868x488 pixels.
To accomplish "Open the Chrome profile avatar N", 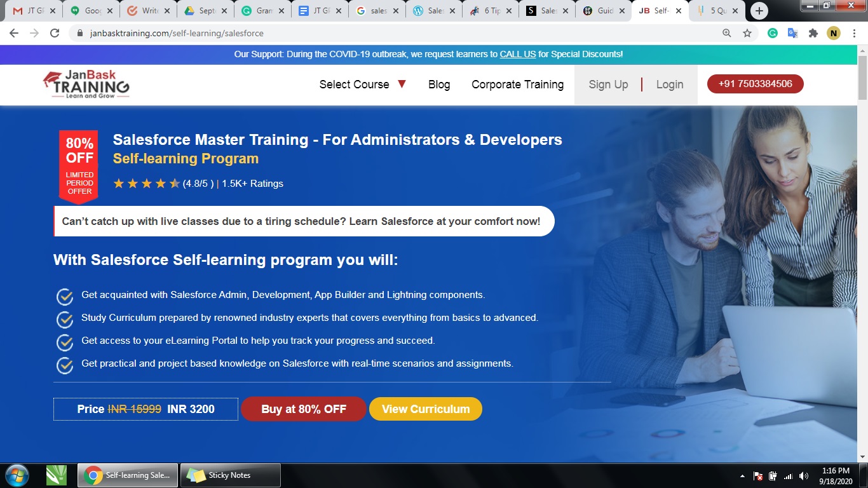I will (x=833, y=33).
